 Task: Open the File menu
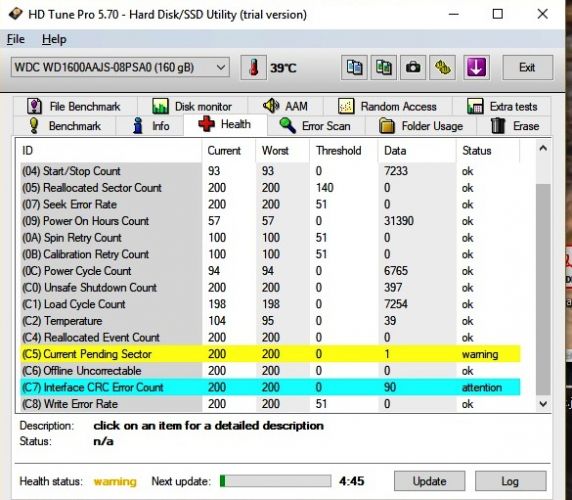[16, 39]
